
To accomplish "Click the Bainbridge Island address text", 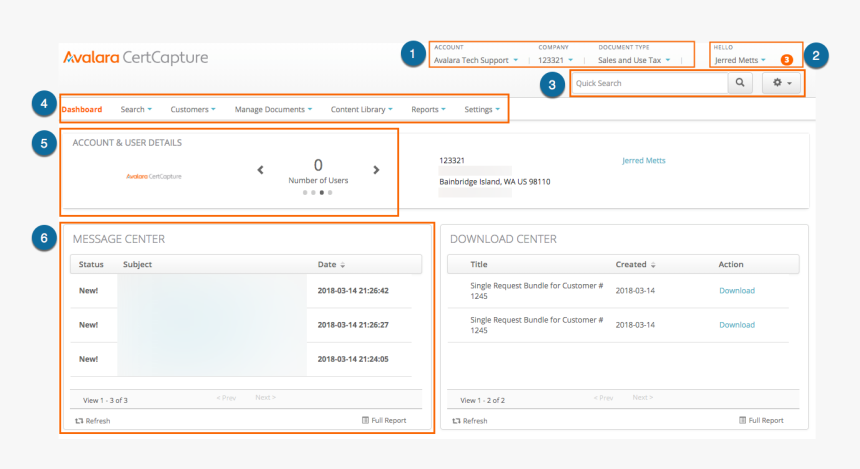I will coord(495,182).
